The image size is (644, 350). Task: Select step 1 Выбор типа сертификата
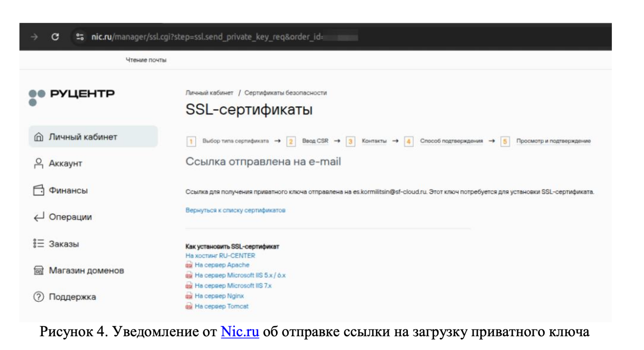click(x=228, y=141)
